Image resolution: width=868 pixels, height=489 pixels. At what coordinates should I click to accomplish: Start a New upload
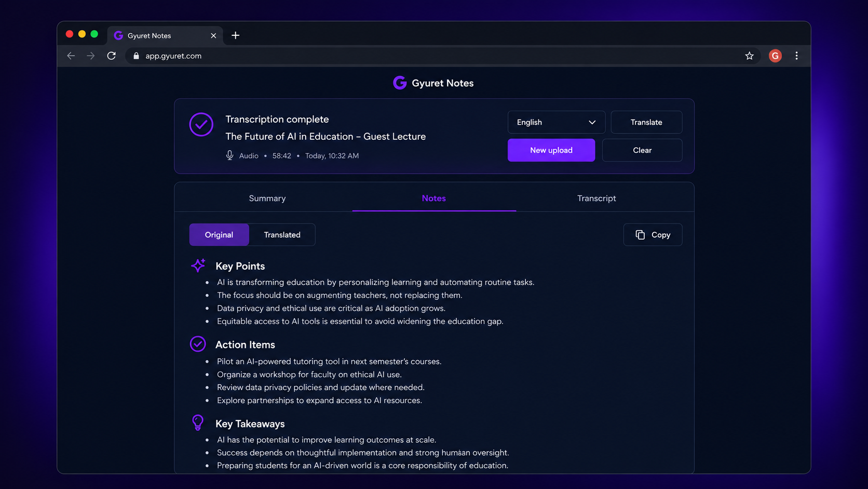[551, 150]
